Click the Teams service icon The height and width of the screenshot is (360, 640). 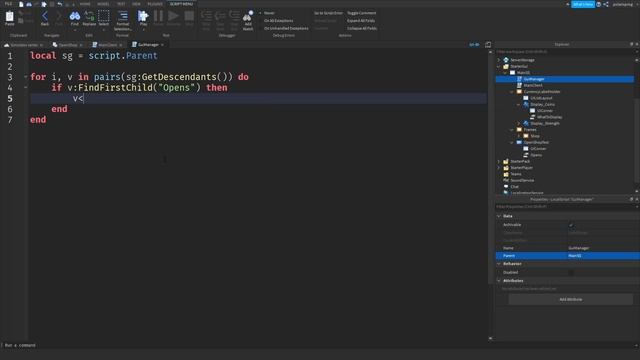click(x=506, y=174)
